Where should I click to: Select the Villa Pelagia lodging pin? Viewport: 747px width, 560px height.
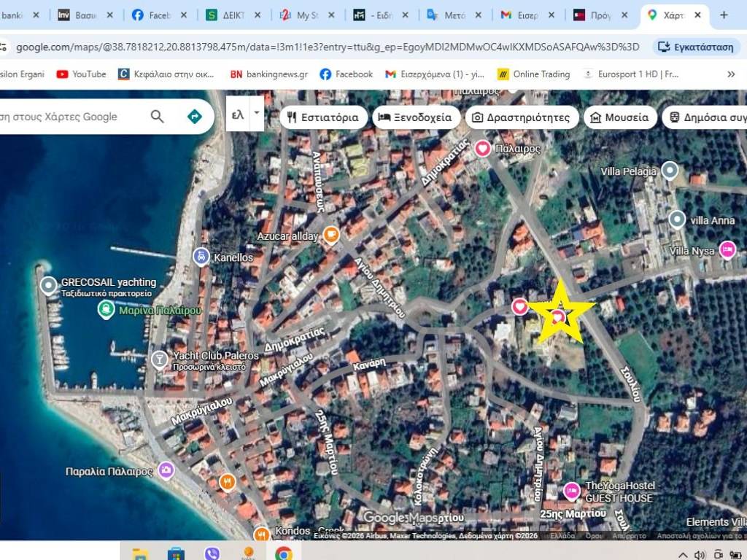(x=669, y=171)
